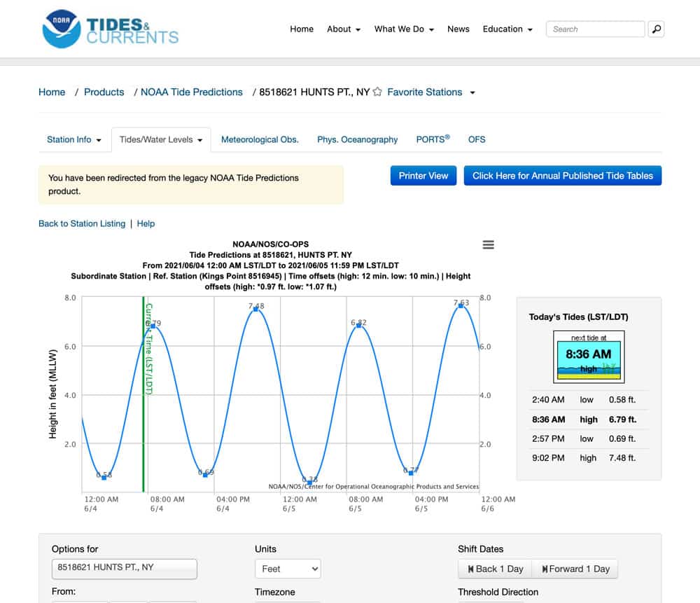Image resolution: width=700 pixels, height=603 pixels.
Task: Expand the What We Do menu
Action: tap(404, 29)
